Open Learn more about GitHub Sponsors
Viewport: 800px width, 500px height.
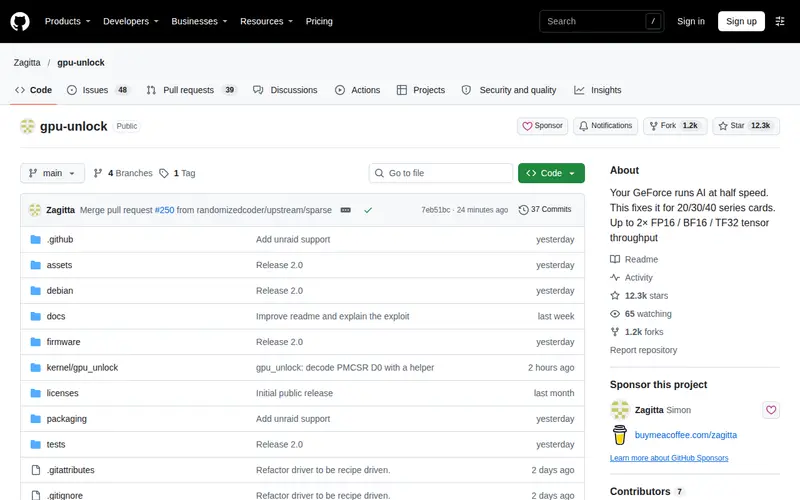(669, 458)
